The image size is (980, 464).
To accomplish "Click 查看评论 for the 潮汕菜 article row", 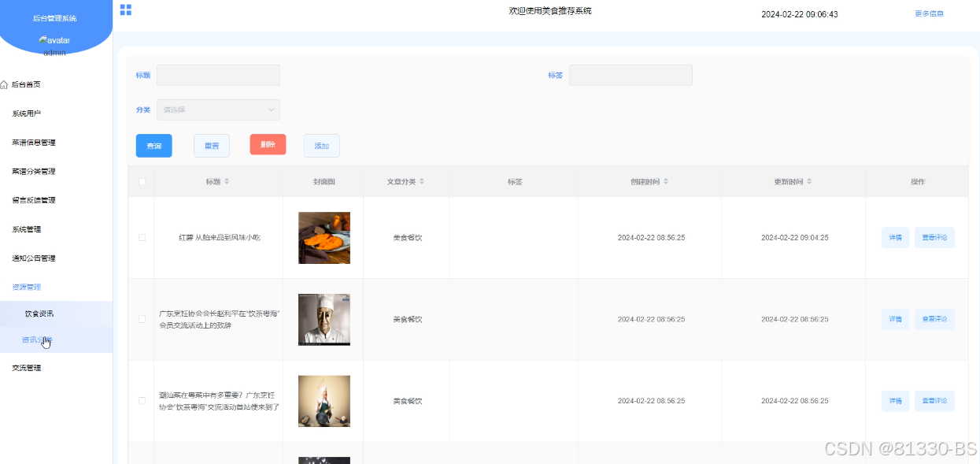I will [x=934, y=401].
